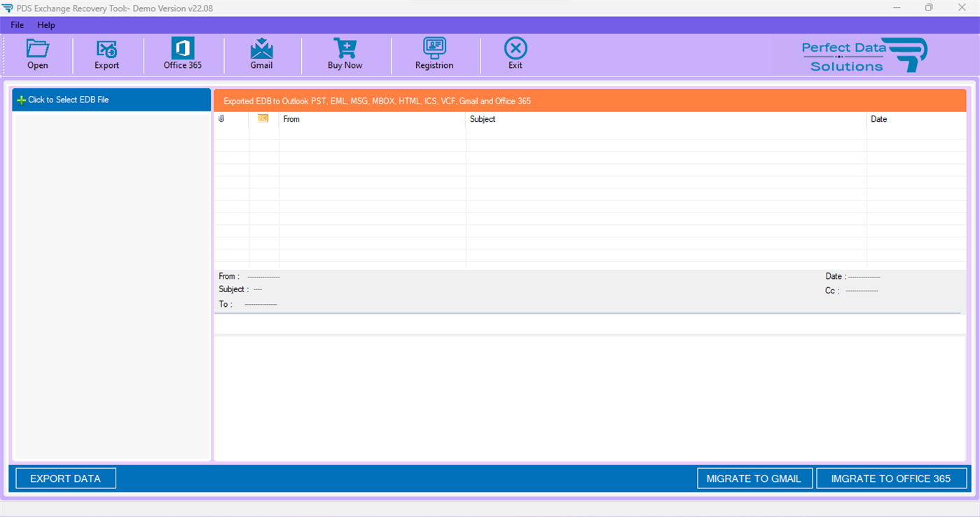Click the Perfect Data Solutions logo
This screenshot has height=517, width=980.
[x=864, y=54]
